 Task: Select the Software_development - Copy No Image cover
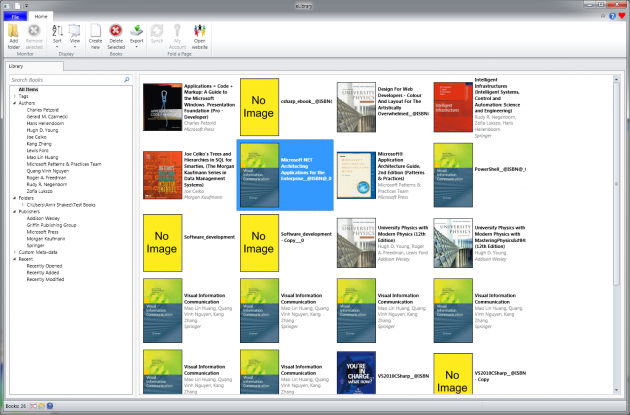click(x=259, y=243)
